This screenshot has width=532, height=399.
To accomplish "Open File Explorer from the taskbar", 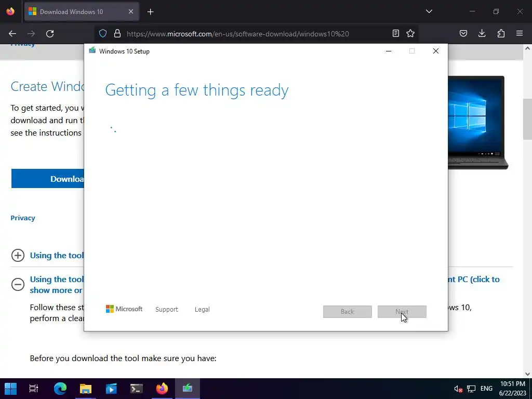I will [86, 389].
